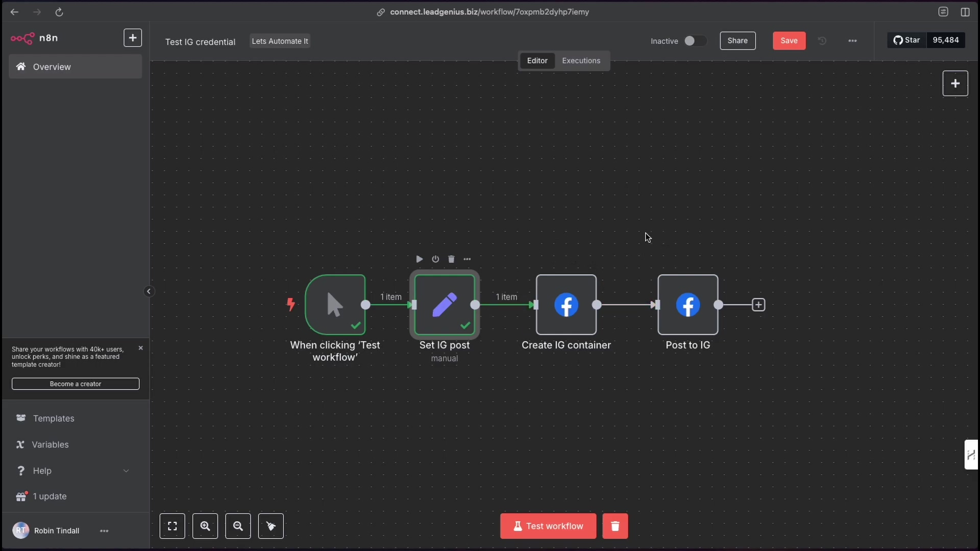Reload the browser page
Image resolution: width=980 pixels, height=551 pixels.
pyautogui.click(x=59, y=12)
